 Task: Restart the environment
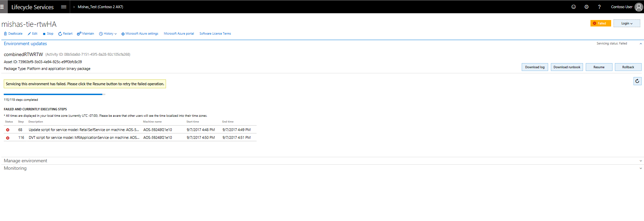[65, 34]
